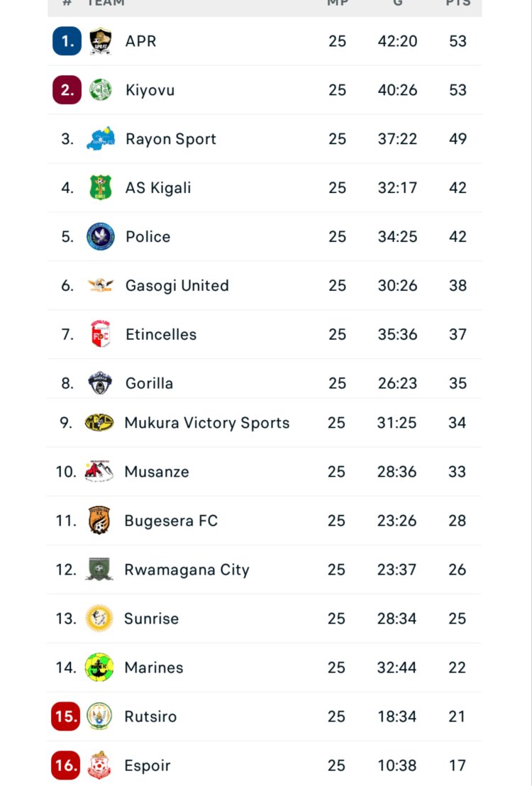Select the Police club emblem
532x786 pixels.
(x=101, y=237)
